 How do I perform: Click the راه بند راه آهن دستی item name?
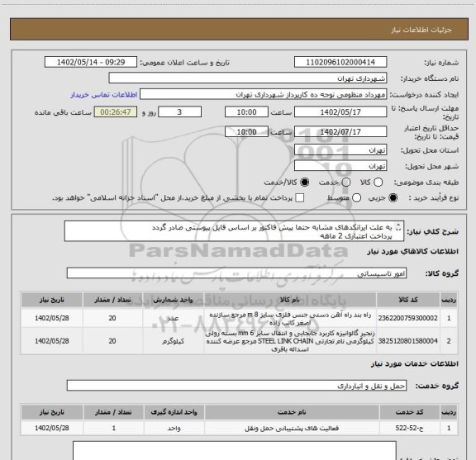[x=289, y=319]
